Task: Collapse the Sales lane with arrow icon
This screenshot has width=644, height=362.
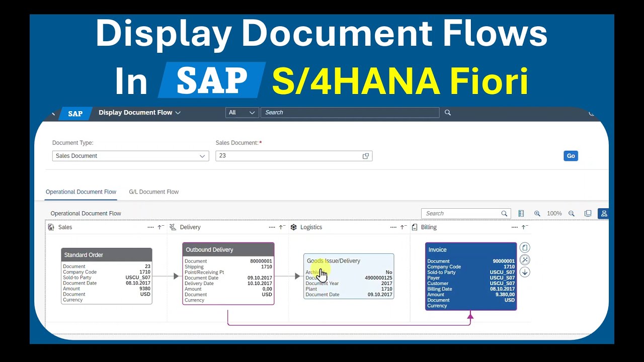Action: point(160,227)
